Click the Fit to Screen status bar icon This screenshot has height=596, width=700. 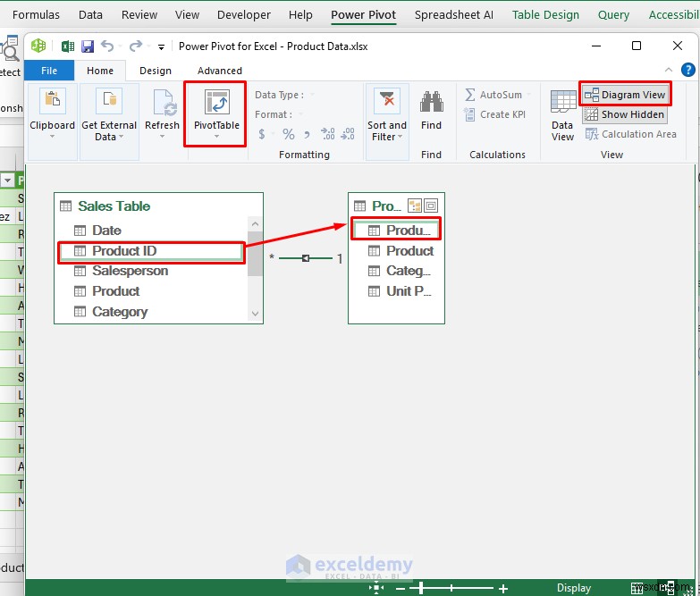376,589
